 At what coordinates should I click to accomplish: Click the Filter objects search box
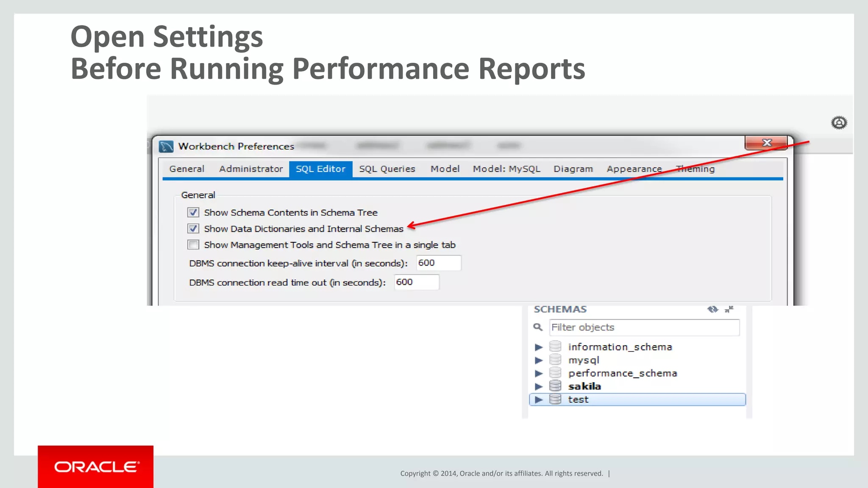tap(645, 327)
